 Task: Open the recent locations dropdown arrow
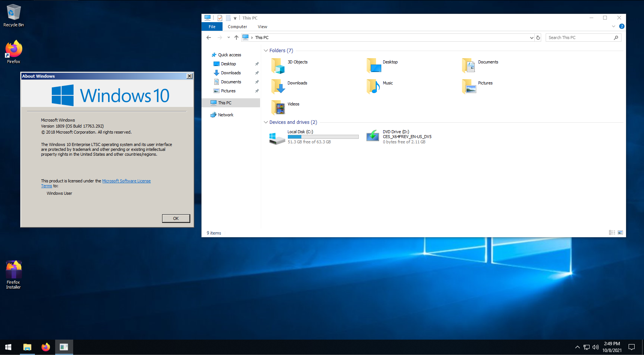(x=228, y=37)
